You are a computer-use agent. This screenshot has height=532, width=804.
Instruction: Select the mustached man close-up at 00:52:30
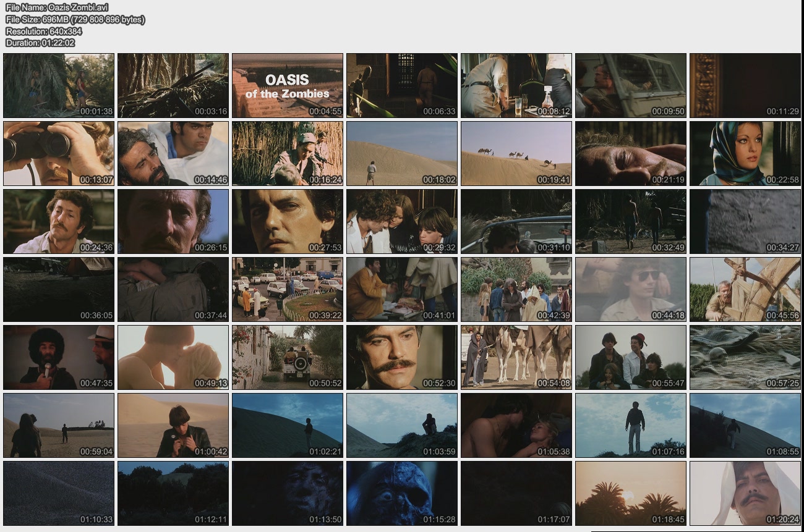(x=402, y=357)
